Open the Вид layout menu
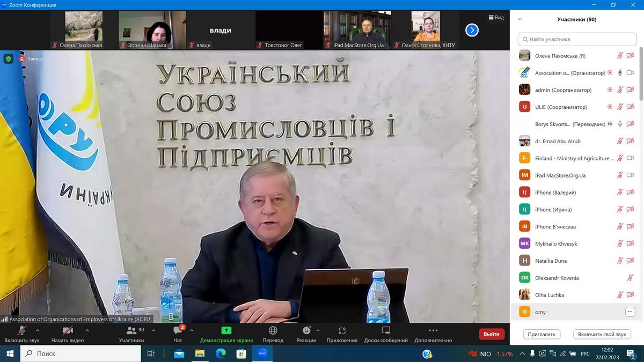644x362 pixels. click(496, 17)
